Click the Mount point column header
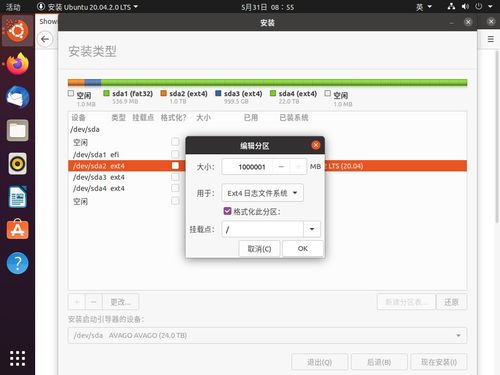 coord(143,117)
